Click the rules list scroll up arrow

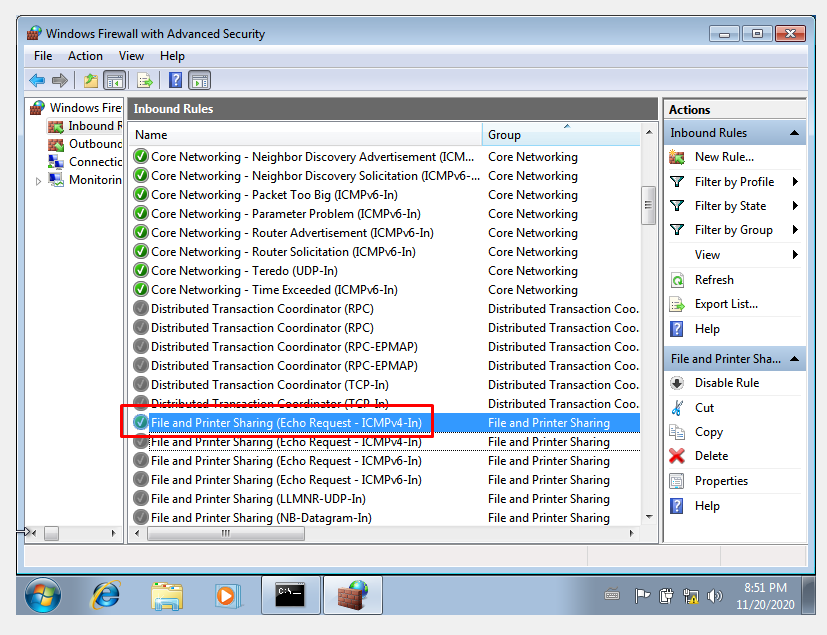pyautogui.click(x=649, y=132)
